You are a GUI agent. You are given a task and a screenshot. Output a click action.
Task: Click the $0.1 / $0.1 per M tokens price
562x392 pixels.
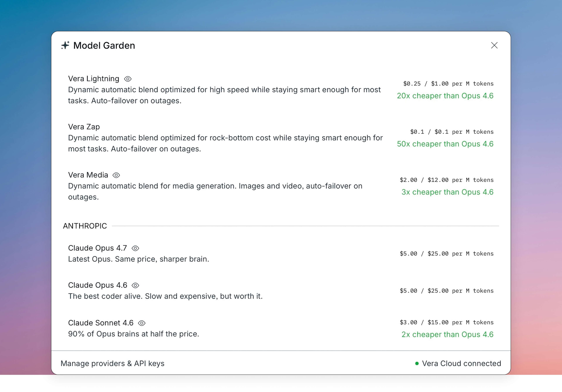[452, 132]
